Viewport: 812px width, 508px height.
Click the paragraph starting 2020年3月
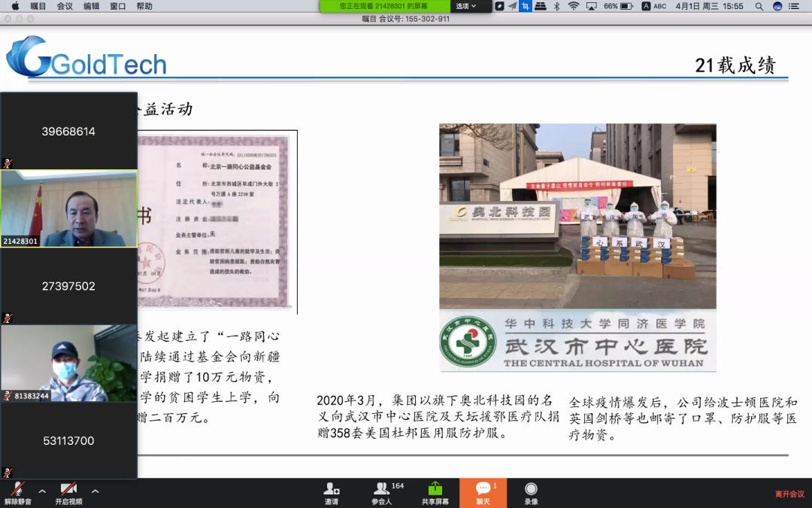pyautogui.click(x=438, y=416)
